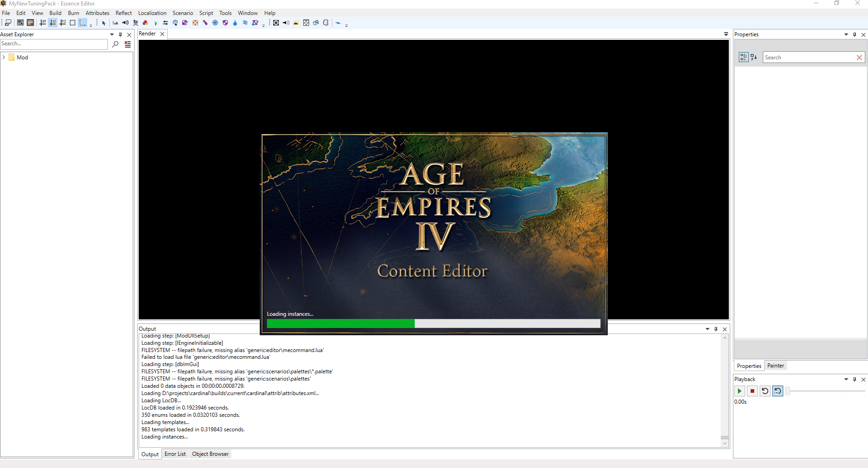Close the Render tab
This screenshot has height=468, width=868.
coord(162,34)
